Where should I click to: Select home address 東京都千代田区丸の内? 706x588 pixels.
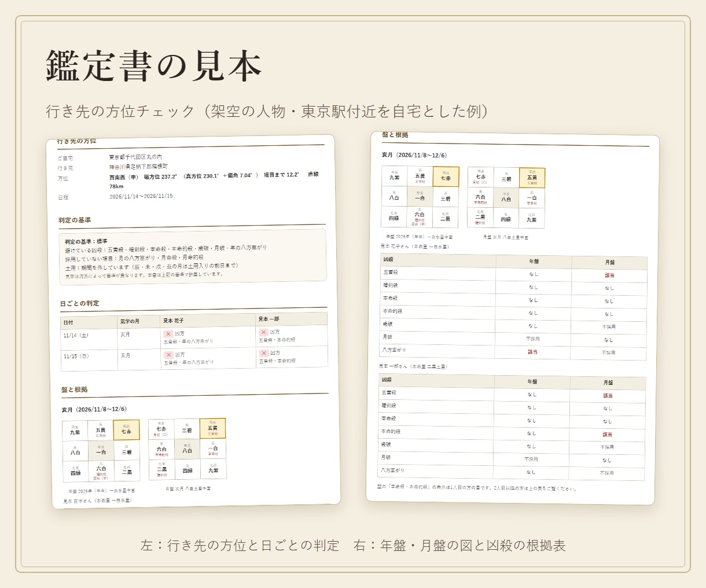135,157
